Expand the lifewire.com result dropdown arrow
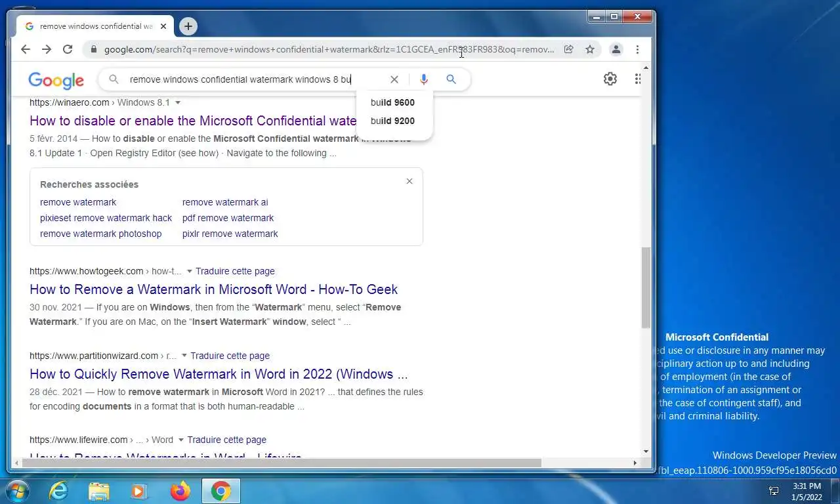This screenshot has height=504, width=840. click(181, 440)
